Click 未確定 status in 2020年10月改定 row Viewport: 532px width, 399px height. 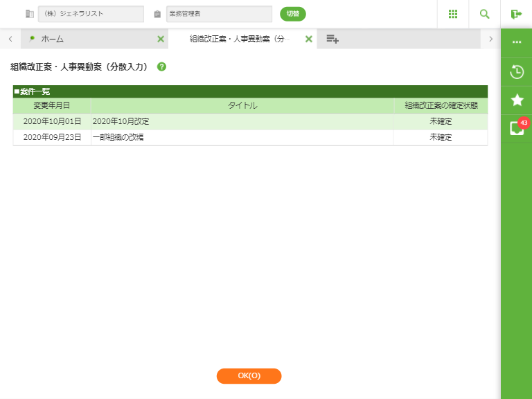(441, 121)
